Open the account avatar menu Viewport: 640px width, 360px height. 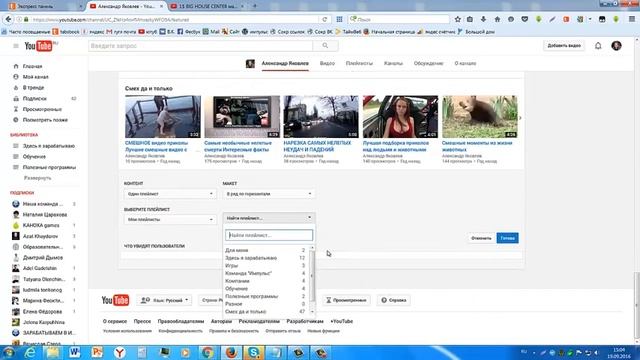616,46
